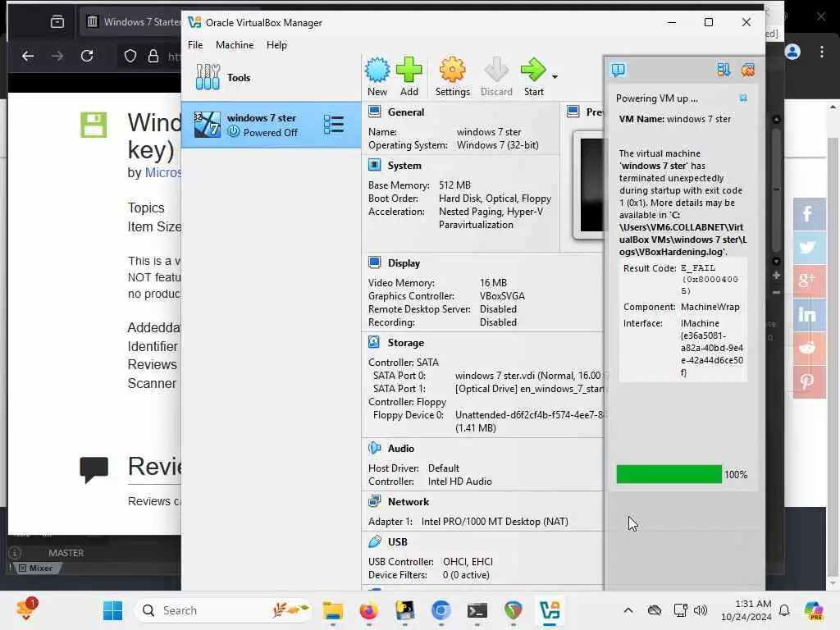The height and width of the screenshot is (630, 840).
Task: Click the General section header
Action: 405,112
